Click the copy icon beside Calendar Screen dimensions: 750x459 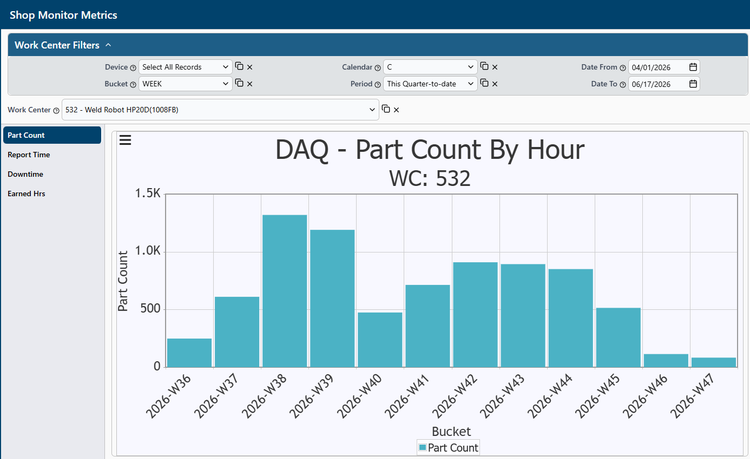pyautogui.click(x=484, y=66)
